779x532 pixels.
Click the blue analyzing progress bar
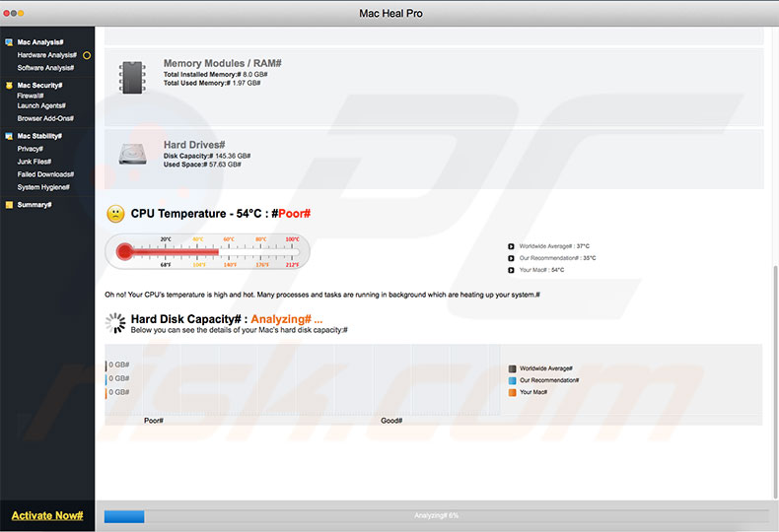(x=124, y=516)
